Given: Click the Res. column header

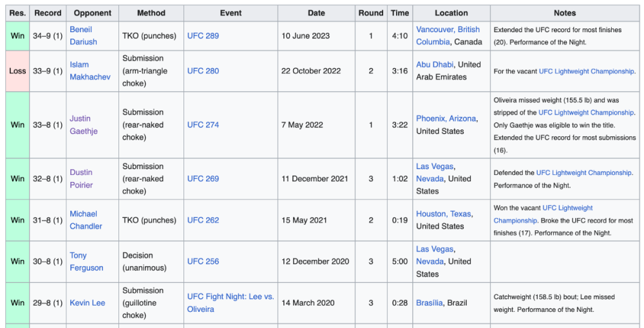Looking at the screenshot, I should pyautogui.click(x=17, y=13).
